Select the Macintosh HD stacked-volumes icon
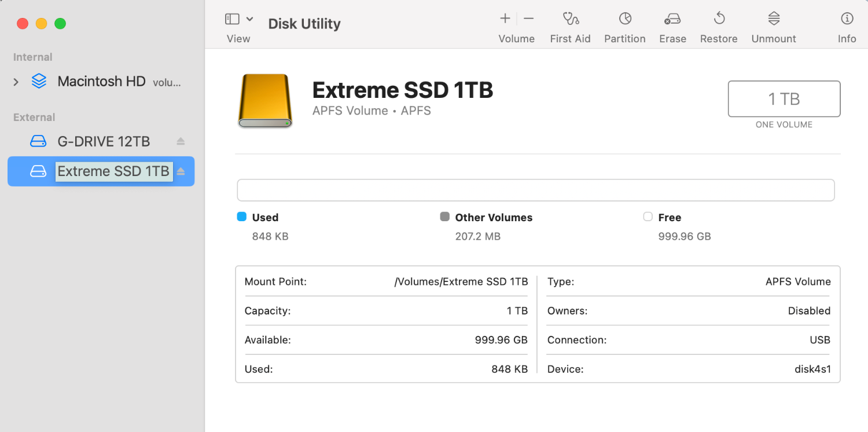Image resolution: width=868 pixels, height=432 pixels. tap(39, 81)
